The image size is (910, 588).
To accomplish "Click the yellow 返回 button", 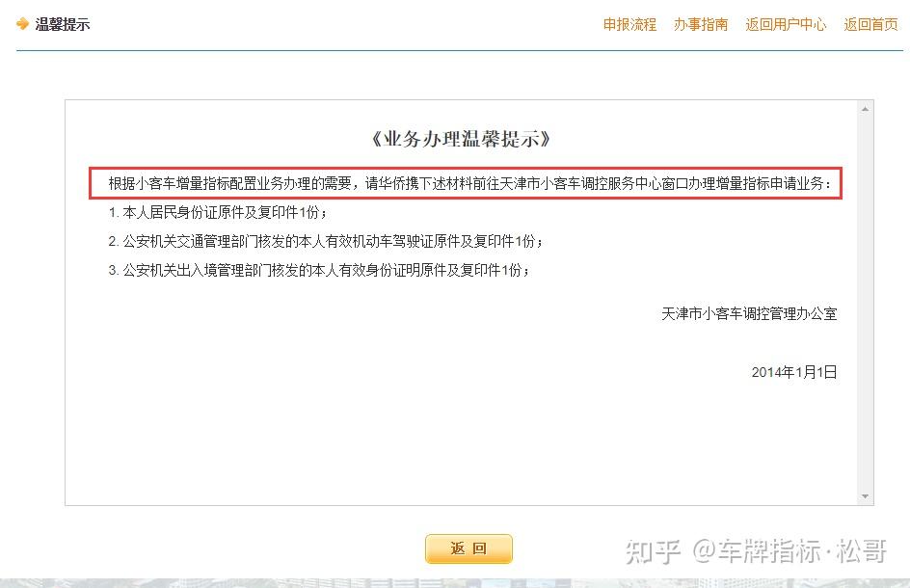I will coord(468,548).
